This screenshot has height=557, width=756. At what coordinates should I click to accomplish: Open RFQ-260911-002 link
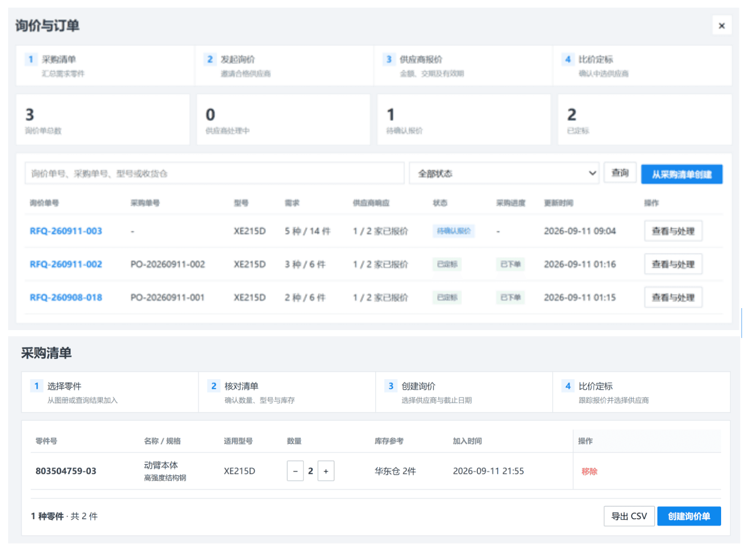click(66, 264)
